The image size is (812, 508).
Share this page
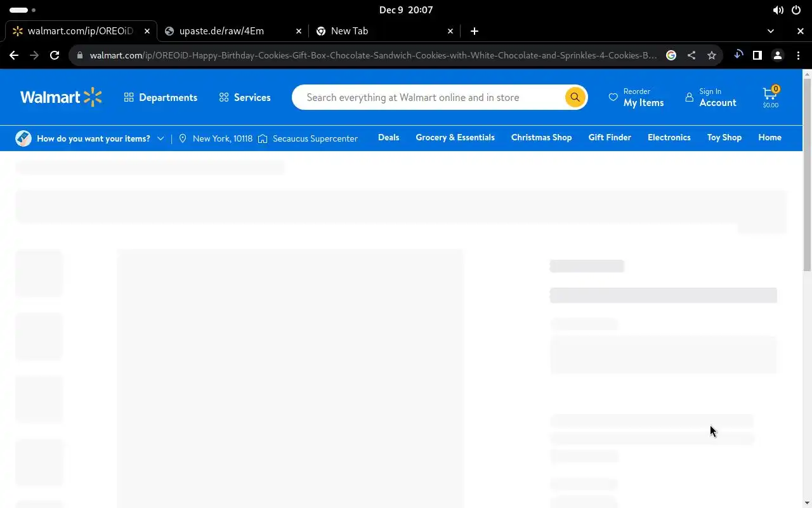pyautogui.click(x=691, y=55)
